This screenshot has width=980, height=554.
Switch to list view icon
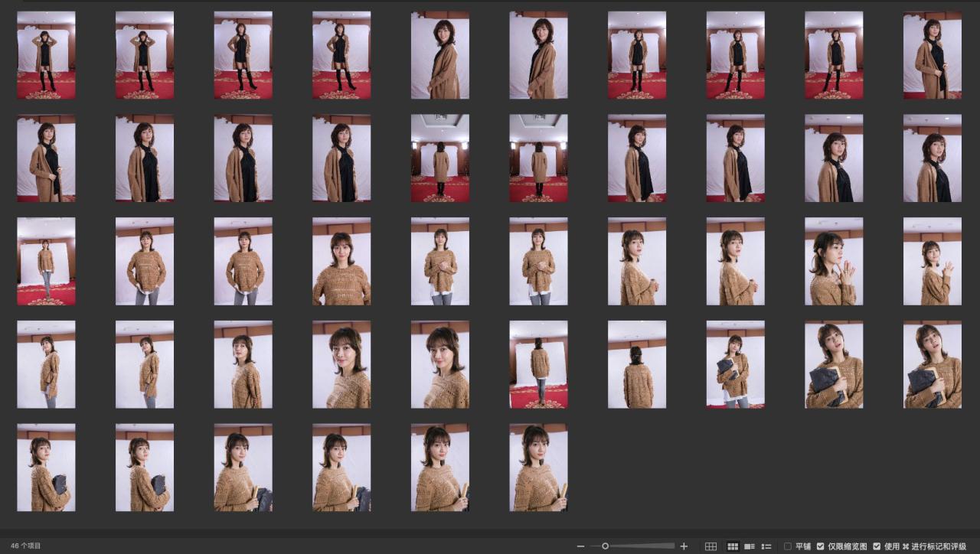(x=766, y=546)
